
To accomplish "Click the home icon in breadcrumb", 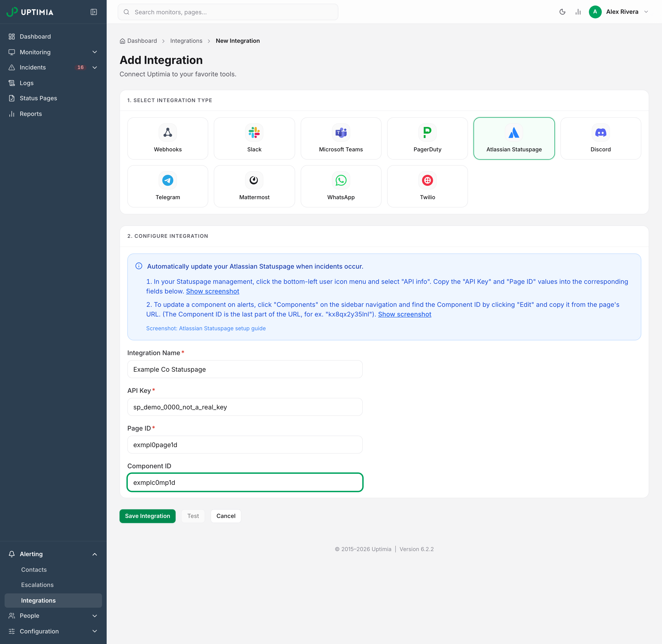I will click(122, 41).
